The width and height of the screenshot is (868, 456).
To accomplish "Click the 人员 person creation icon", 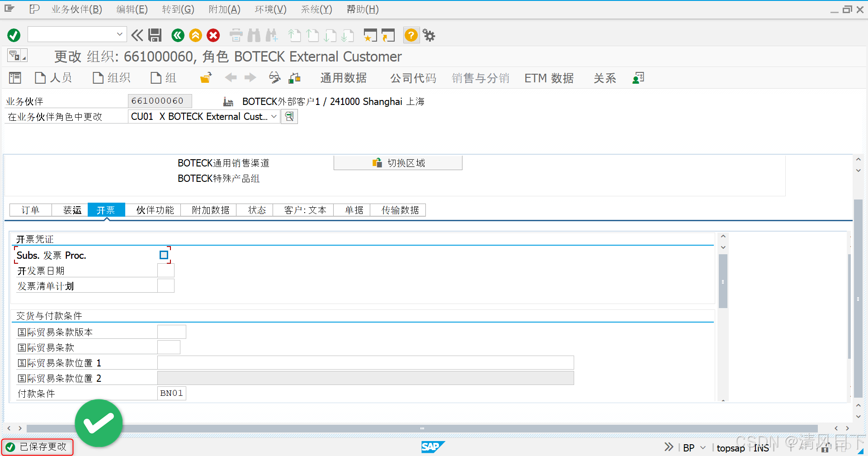I will (x=53, y=78).
